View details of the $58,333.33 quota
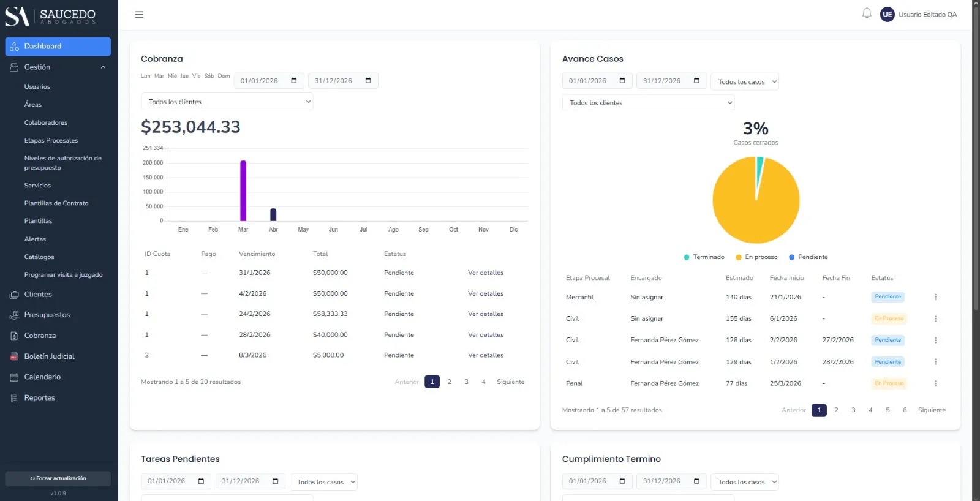980x501 pixels. click(486, 314)
